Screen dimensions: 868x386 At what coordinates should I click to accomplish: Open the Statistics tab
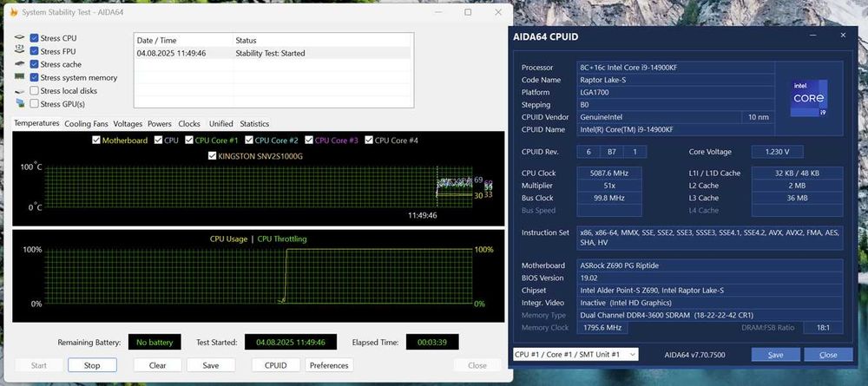pos(254,124)
